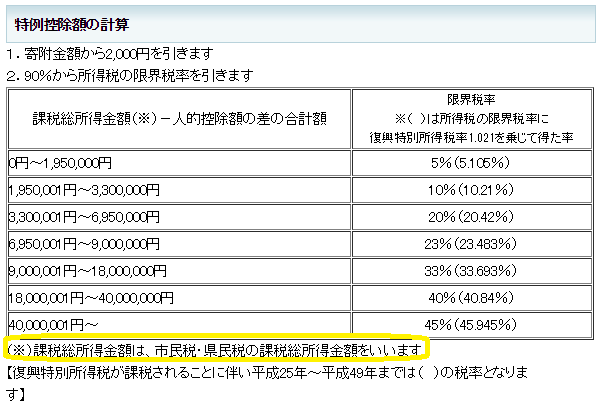Click the 課税総所得金額 column header cell
The image size is (599, 407).
tap(179, 119)
